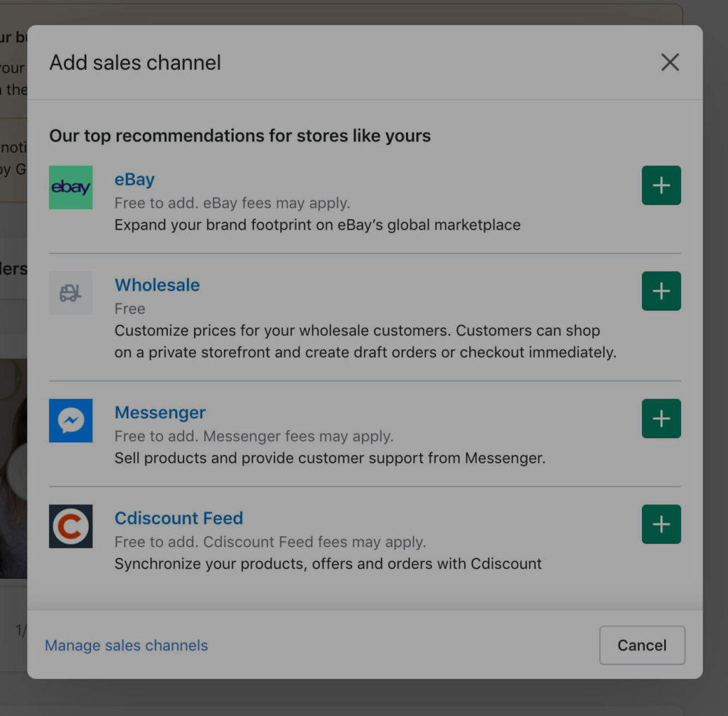Click 'Free to add. Messenger fees may apply.' text
The height and width of the screenshot is (716, 728).
point(254,436)
